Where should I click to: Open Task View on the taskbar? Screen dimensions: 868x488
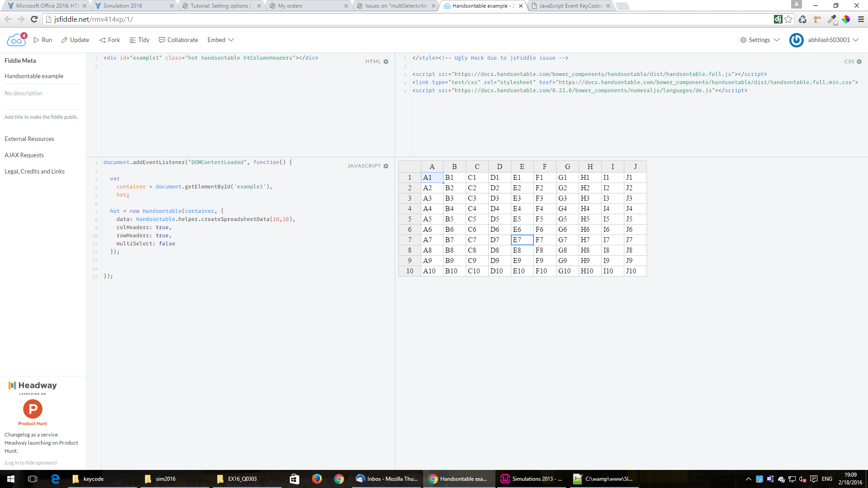[33, 479]
